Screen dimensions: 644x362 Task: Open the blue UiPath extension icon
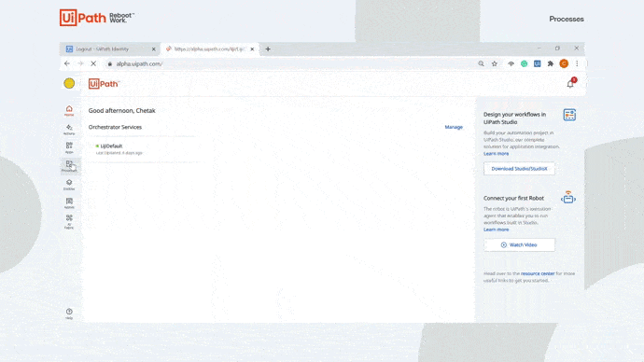point(538,63)
